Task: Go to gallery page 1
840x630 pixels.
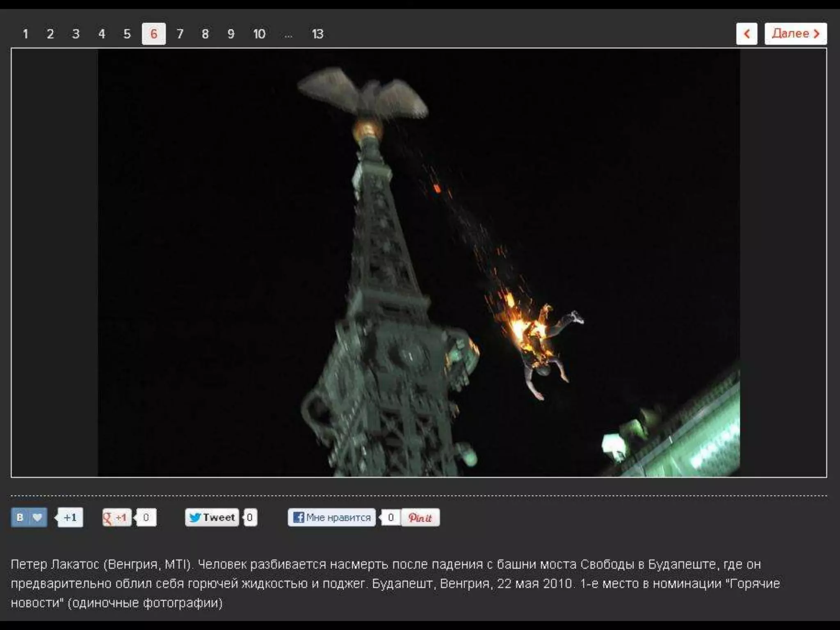Action: coord(25,34)
